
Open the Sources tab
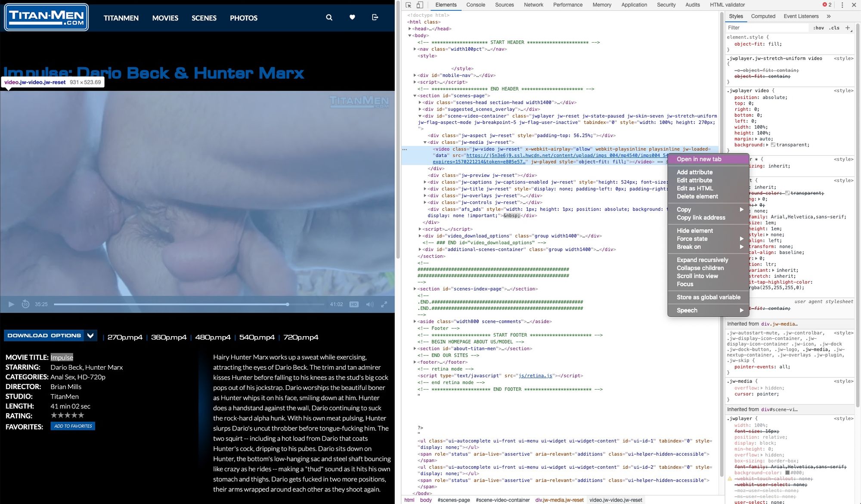tap(505, 5)
